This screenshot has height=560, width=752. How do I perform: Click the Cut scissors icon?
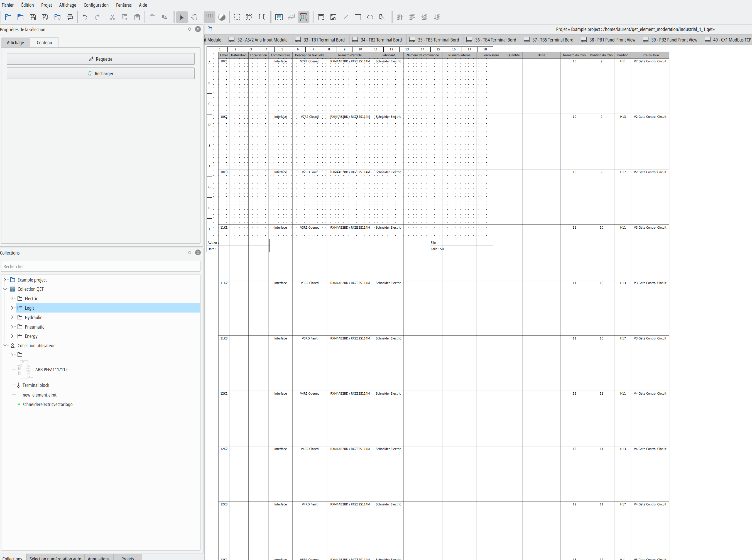pyautogui.click(x=112, y=17)
